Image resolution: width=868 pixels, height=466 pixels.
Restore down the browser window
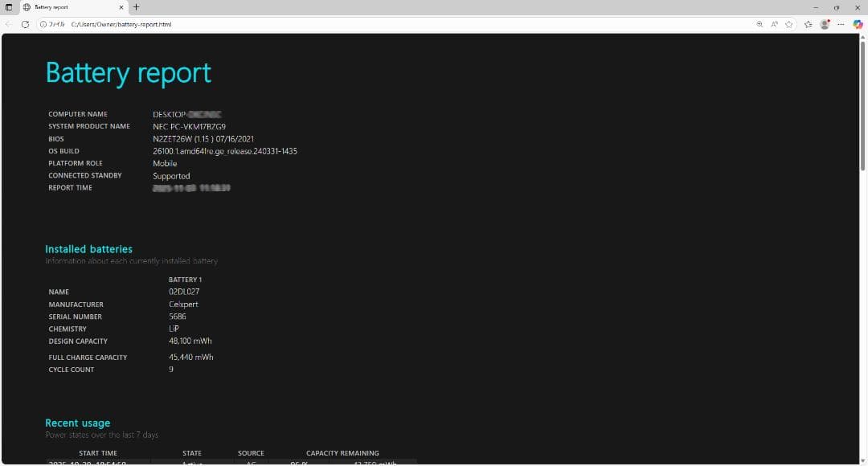pos(836,7)
